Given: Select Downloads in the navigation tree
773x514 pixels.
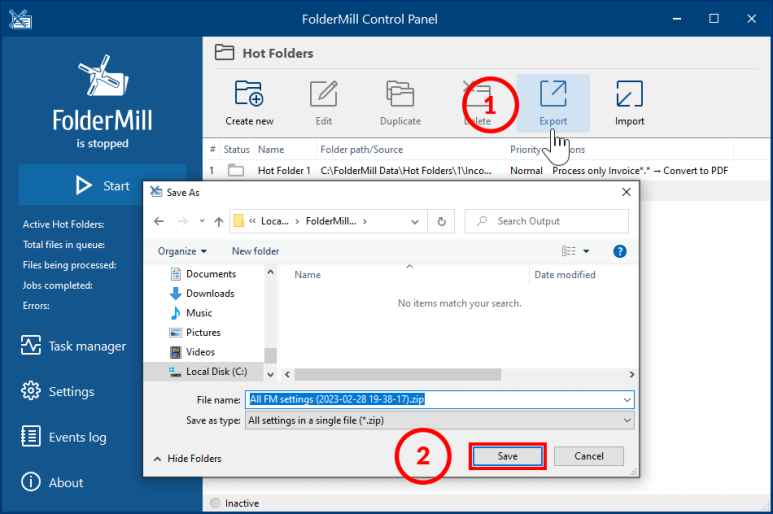Looking at the screenshot, I should [x=209, y=293].
